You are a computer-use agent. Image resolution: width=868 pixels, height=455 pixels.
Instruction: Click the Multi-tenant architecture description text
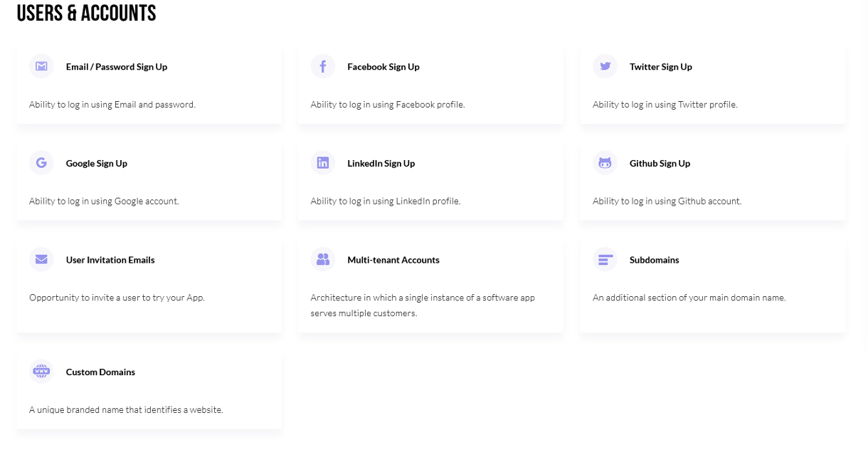tap(423, 305)
